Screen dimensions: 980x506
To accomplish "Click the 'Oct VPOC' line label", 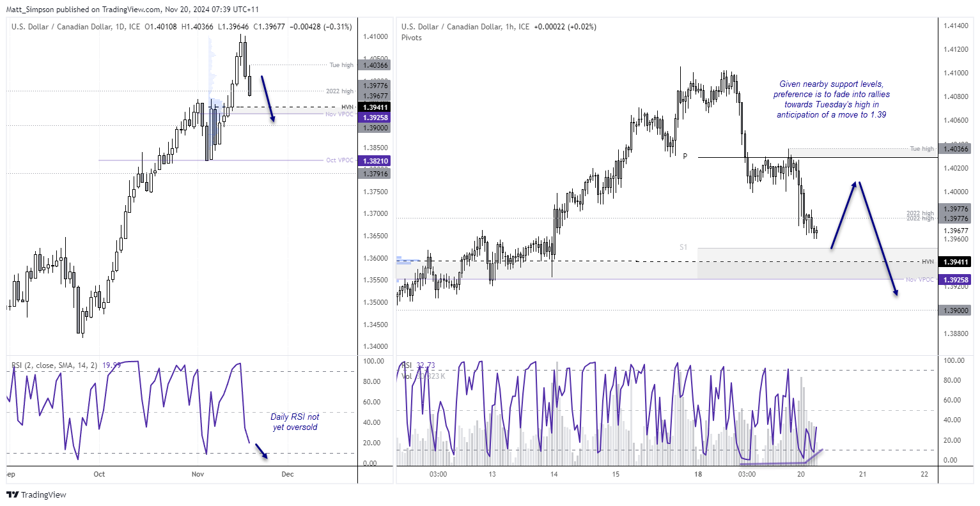I will click(x=339, y=160).
